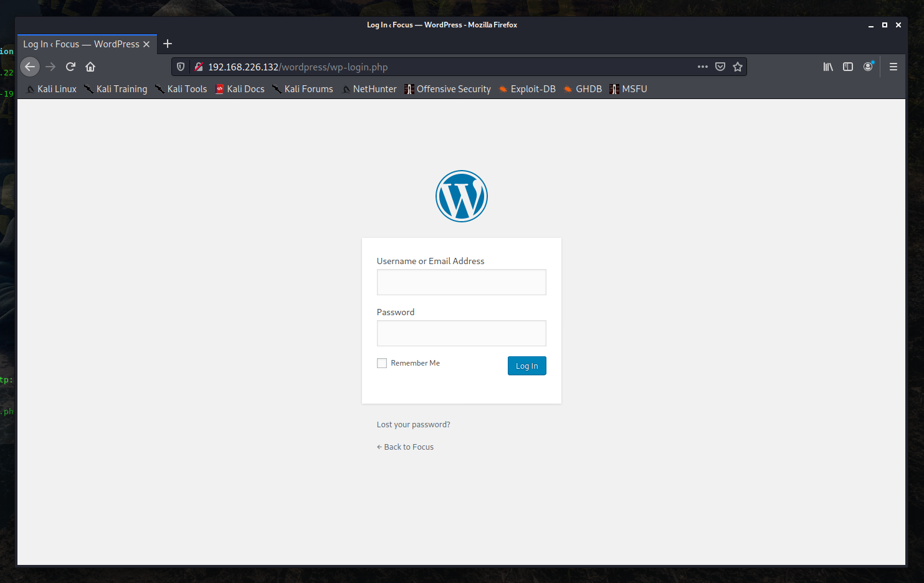Viewport: 924px width, 583px height.
Task: Open tracking protection shield info
Action: click(181, 67)
